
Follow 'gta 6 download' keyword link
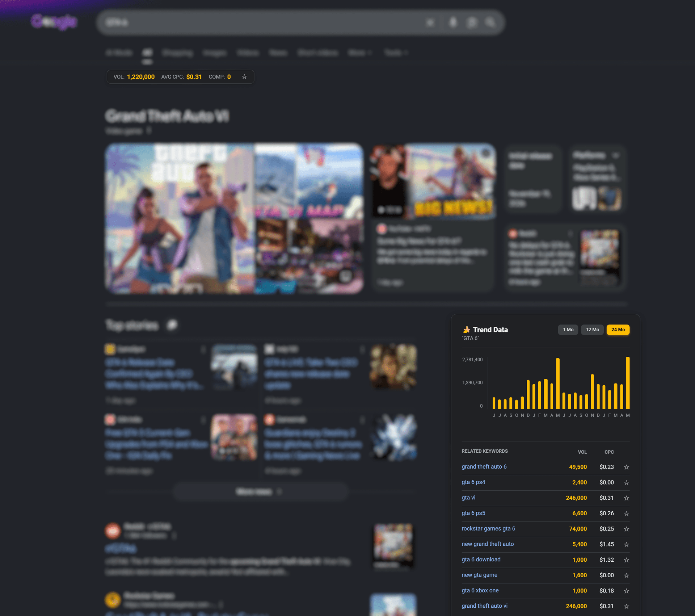click(x=481, y=560)
